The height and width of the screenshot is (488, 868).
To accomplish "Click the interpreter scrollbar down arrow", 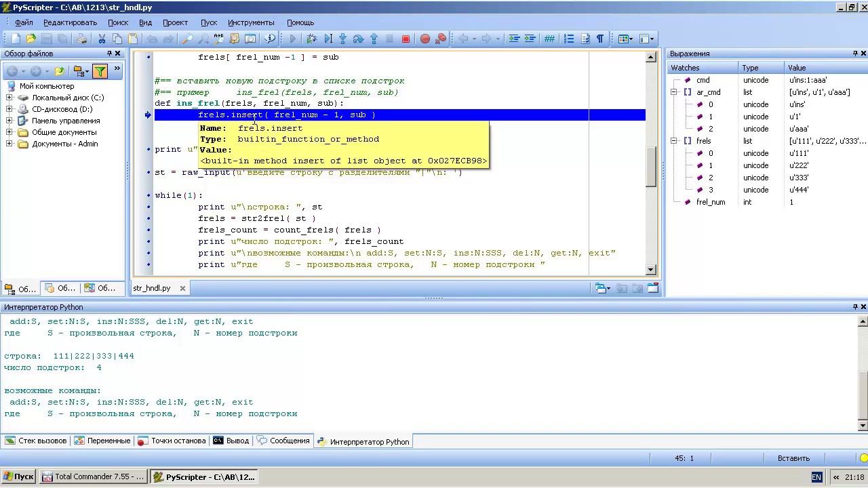I will [863, 425].
